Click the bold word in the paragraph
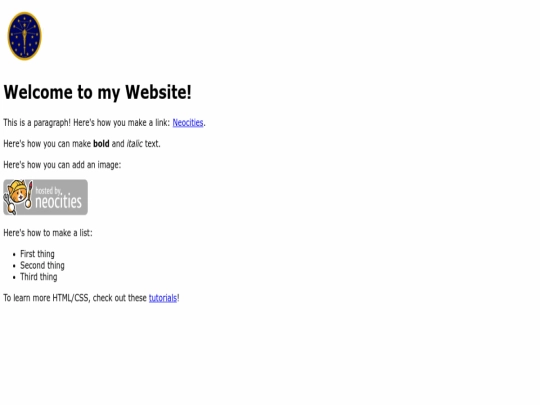Viewport: 540px width, 405px height. 101,144
